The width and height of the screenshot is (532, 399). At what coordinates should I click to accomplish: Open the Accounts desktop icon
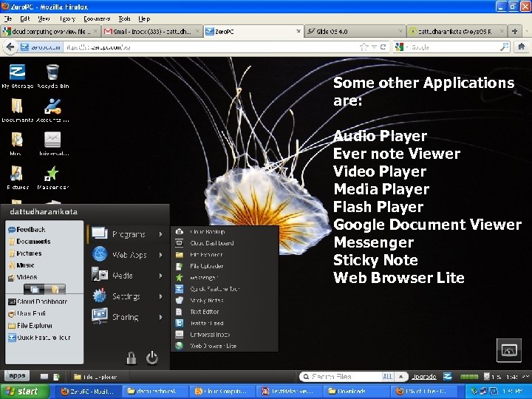52,106
